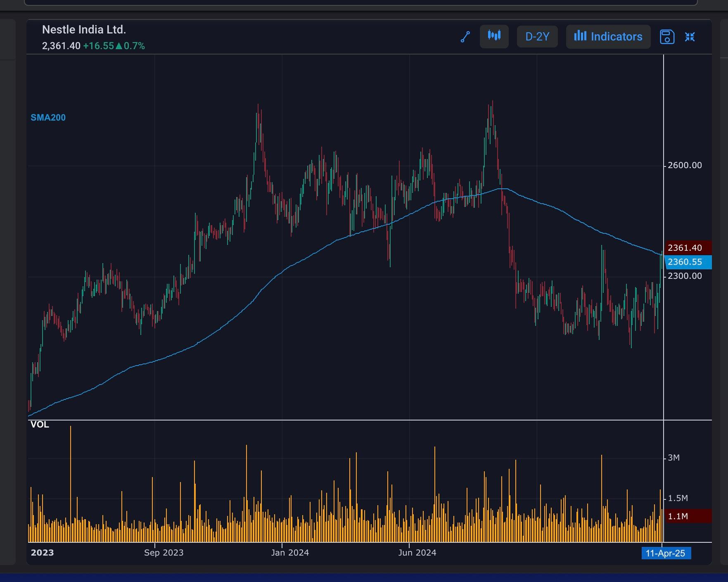Click the 11-Apr-25 date marker
This screenshot has height=582, width=728.
(x=666, y=553)
